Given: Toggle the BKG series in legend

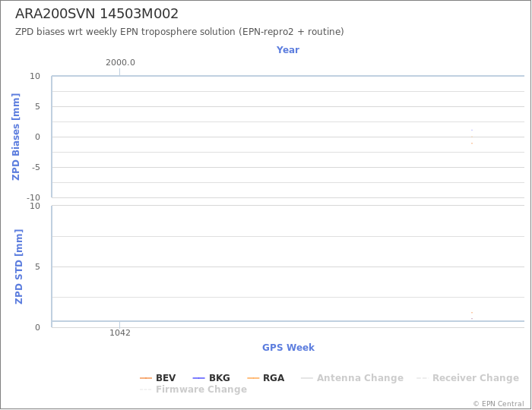Looking at the screenshot, I should click(x=211, y=378).
